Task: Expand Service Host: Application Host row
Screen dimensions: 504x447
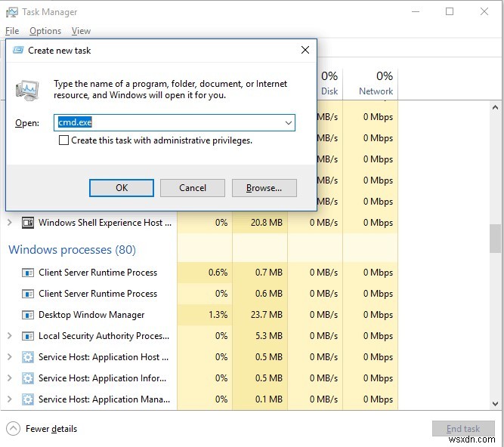Action: (x=10, y=356)
